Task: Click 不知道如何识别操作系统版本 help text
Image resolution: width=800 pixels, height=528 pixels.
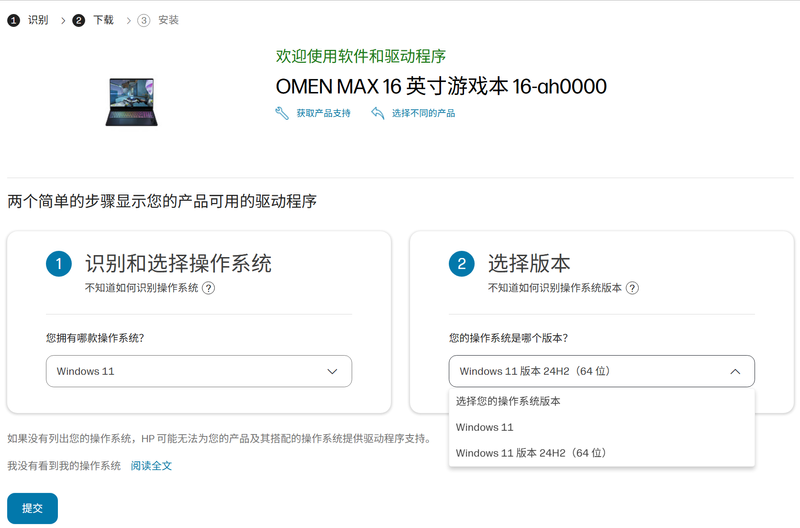Action: click(555, 288)
